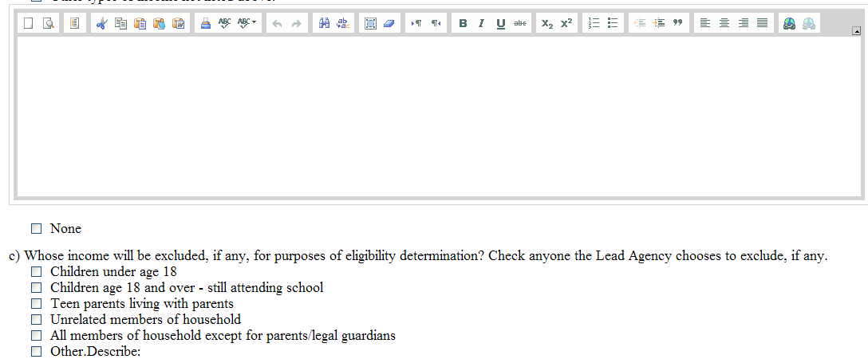This screenshot has height=359, width=868.
Task: Center align text
Action: tap(724, 23)
